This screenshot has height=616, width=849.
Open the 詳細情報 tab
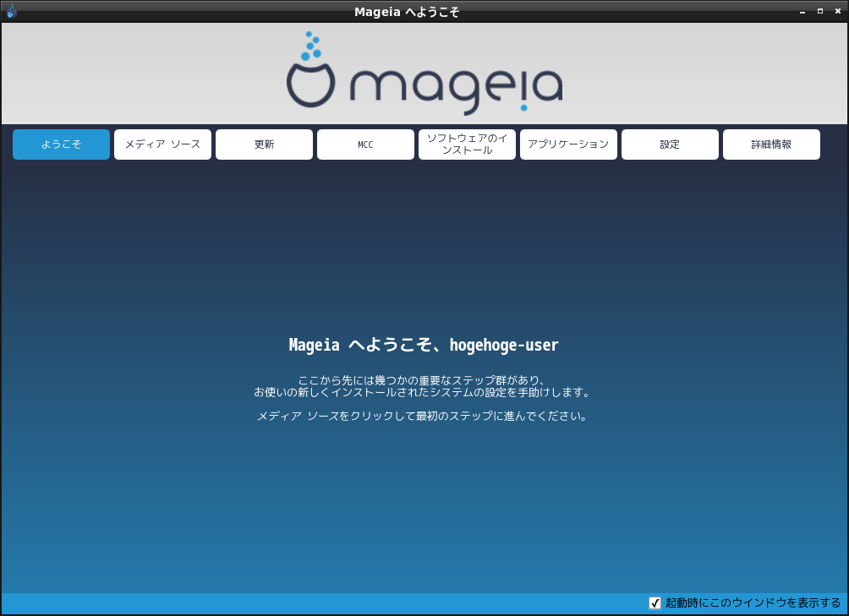pos(771,144)
